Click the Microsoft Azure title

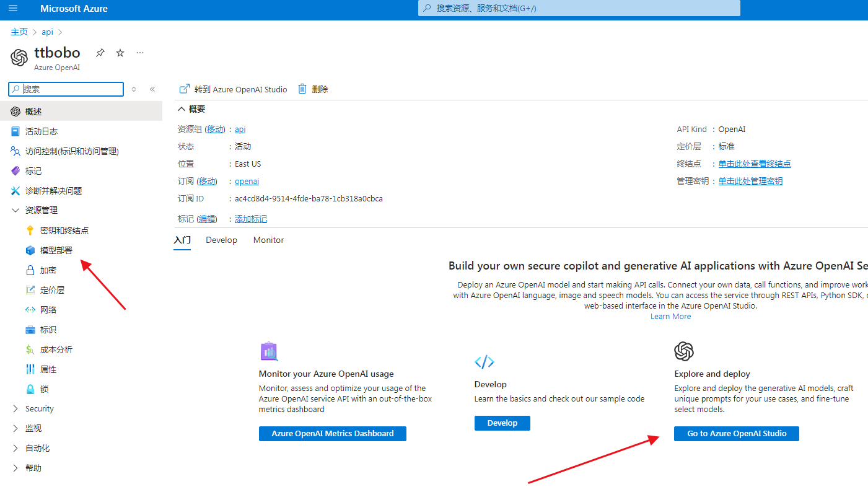(x=74, y=9)
